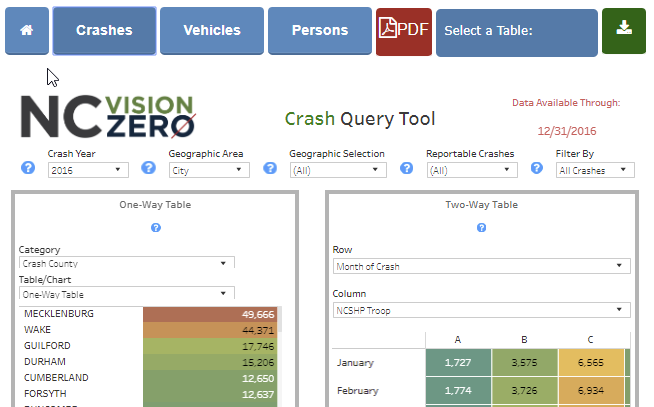Export the view using the PDF icon
The height and width of the screenshot is (407, 654).
[403, 31]
